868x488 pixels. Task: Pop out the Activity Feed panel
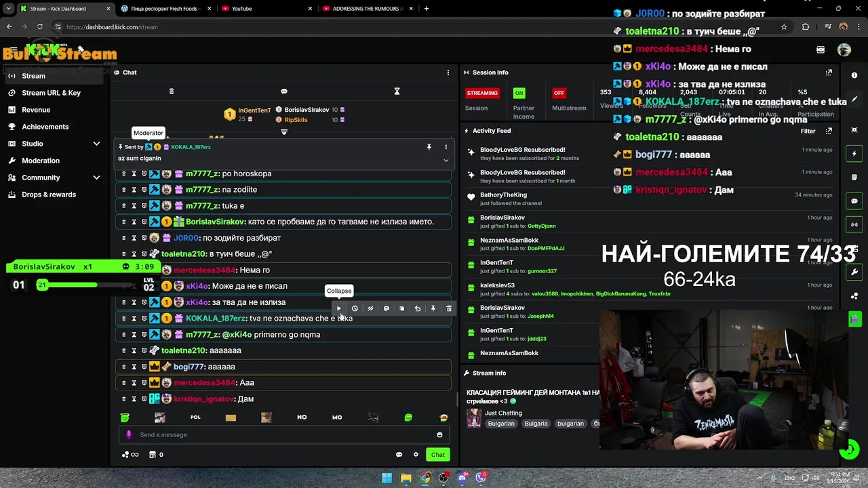829,131
